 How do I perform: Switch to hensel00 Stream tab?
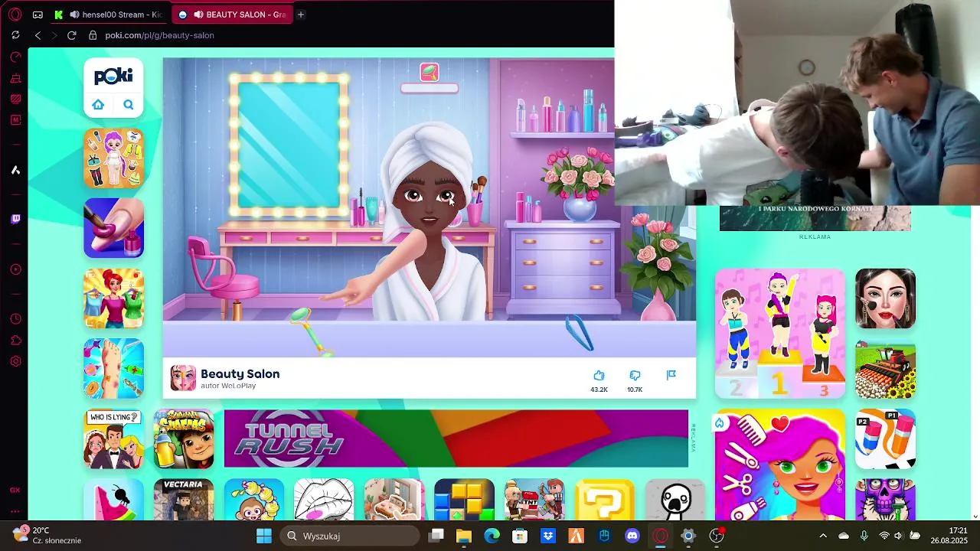click(109, 15)
